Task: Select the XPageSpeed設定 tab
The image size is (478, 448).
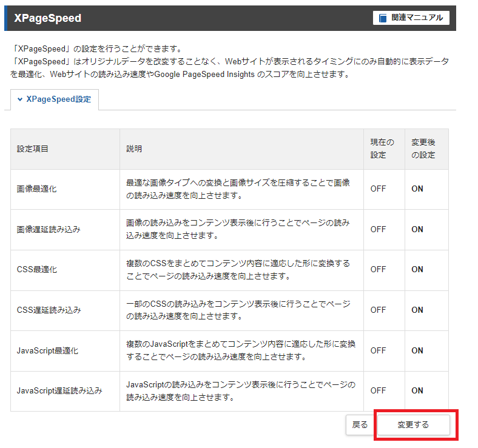Action: click(55, 99)
